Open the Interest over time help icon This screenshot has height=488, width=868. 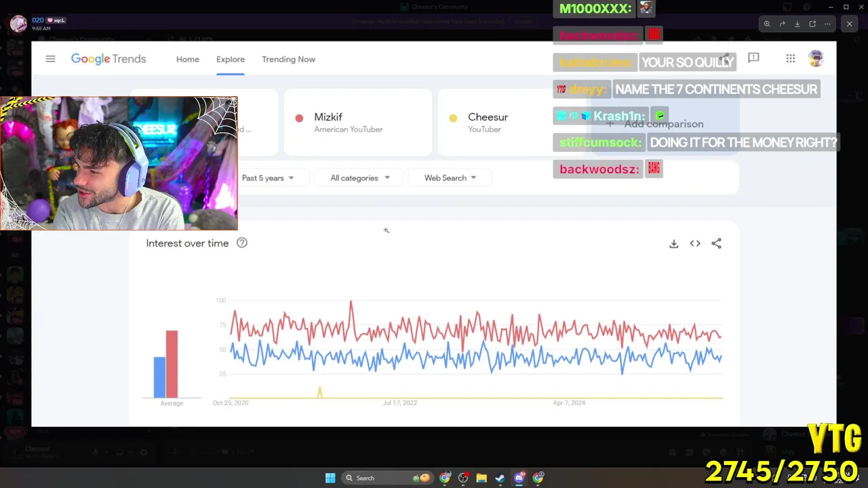pos(242,243)
